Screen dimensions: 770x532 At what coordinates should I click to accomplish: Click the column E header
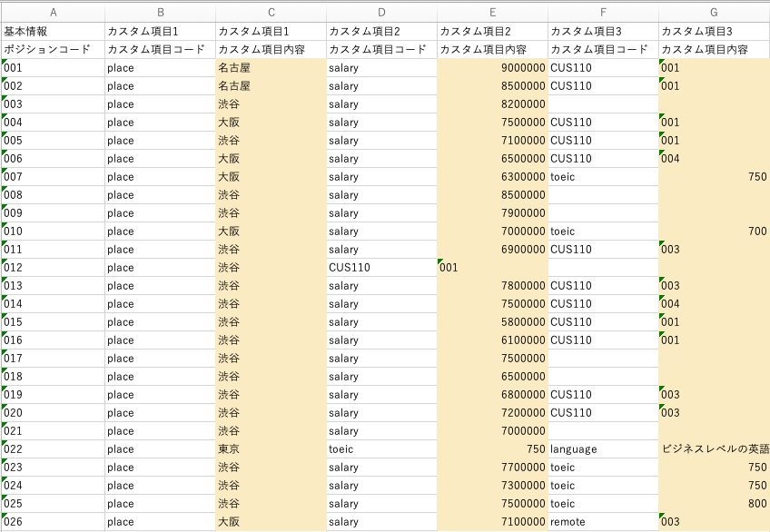492,12
